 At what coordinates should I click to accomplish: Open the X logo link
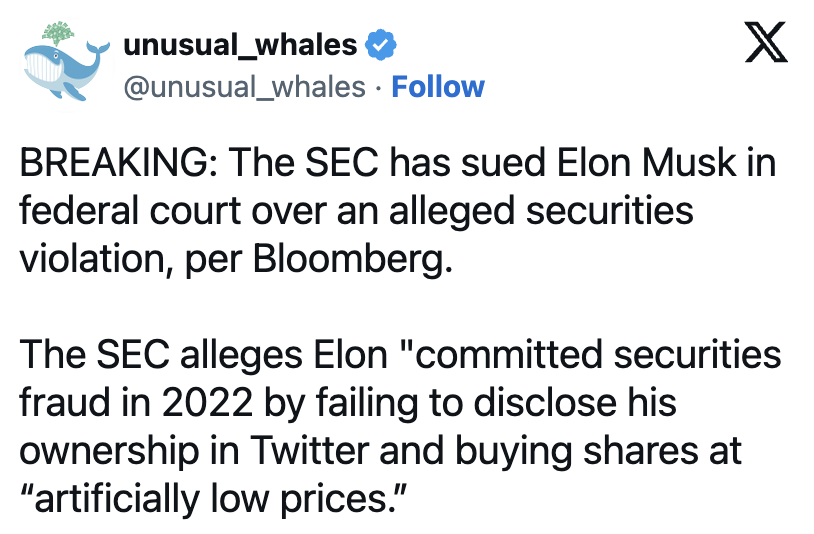click(766, 43)
